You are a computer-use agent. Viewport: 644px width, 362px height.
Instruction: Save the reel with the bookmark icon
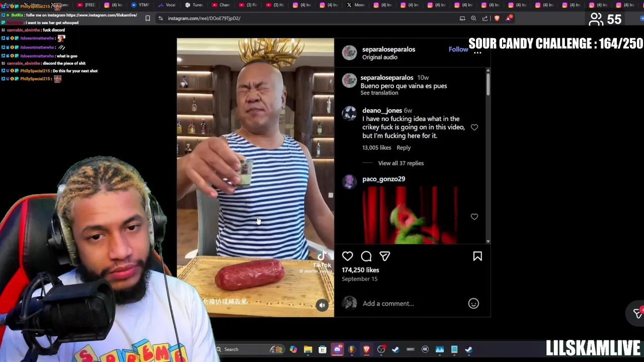[477, 256]
